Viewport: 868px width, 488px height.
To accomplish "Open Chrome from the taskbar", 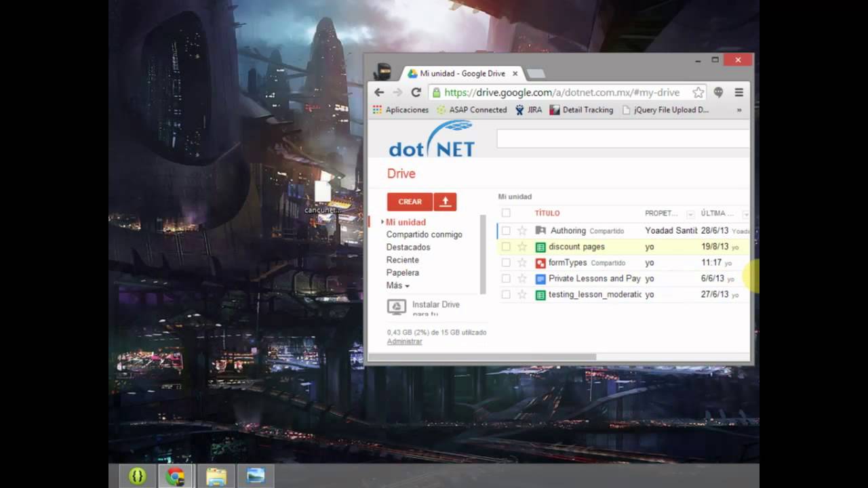I will (176, 476).
